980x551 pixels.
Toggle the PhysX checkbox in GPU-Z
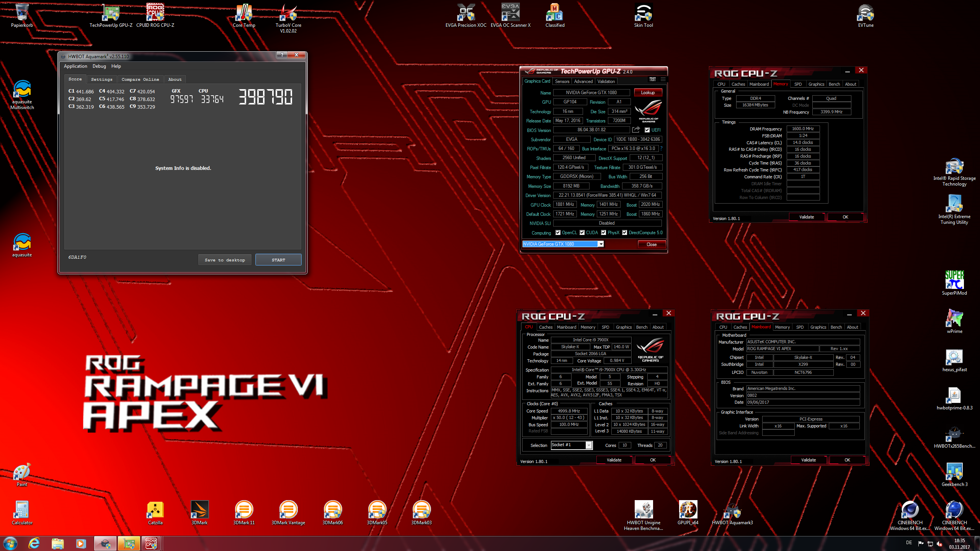[604, 233]
